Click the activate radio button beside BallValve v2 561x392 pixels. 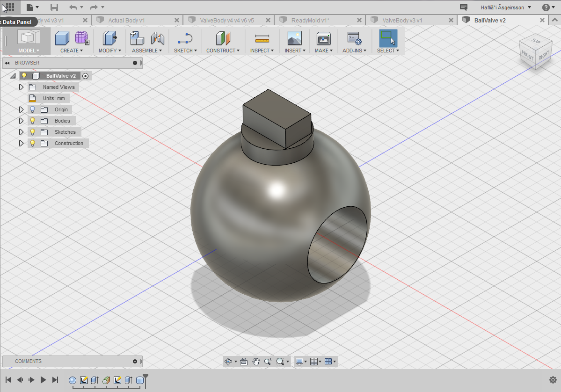pos(85,76)
